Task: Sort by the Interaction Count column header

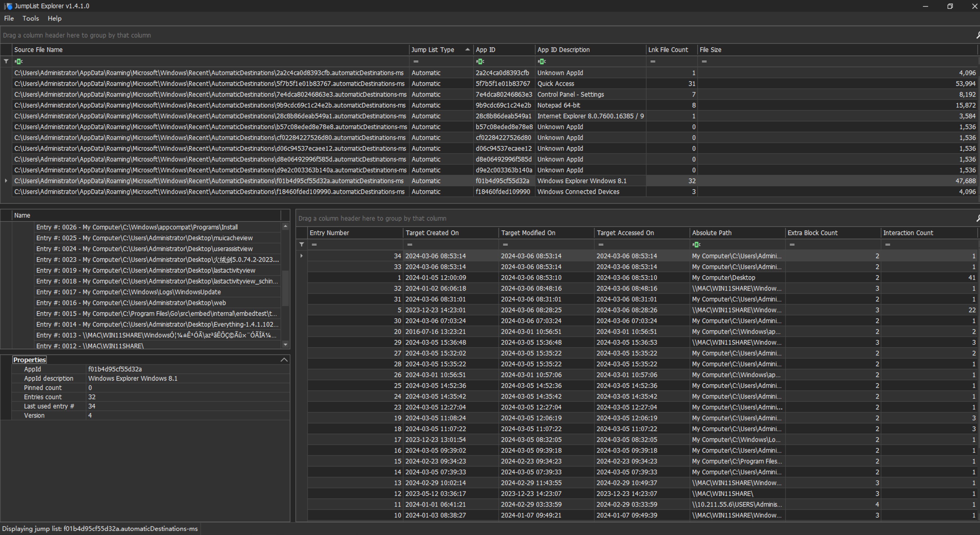Action: pos(908,233)
